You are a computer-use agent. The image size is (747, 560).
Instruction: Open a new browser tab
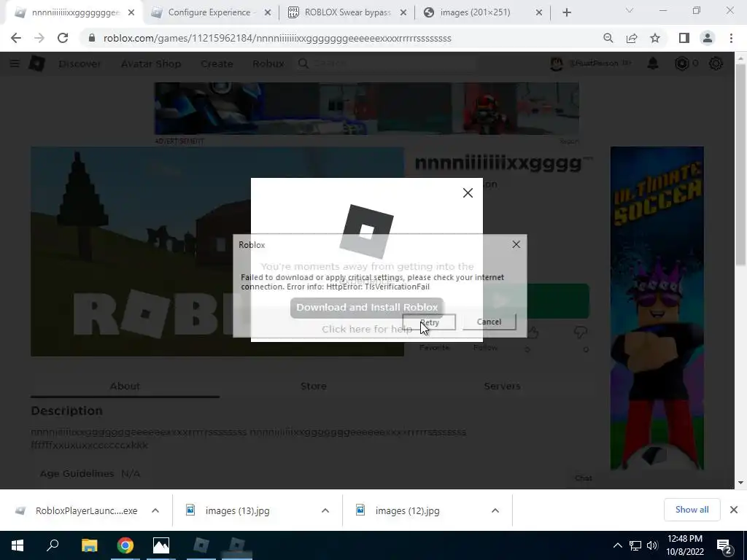566,13
